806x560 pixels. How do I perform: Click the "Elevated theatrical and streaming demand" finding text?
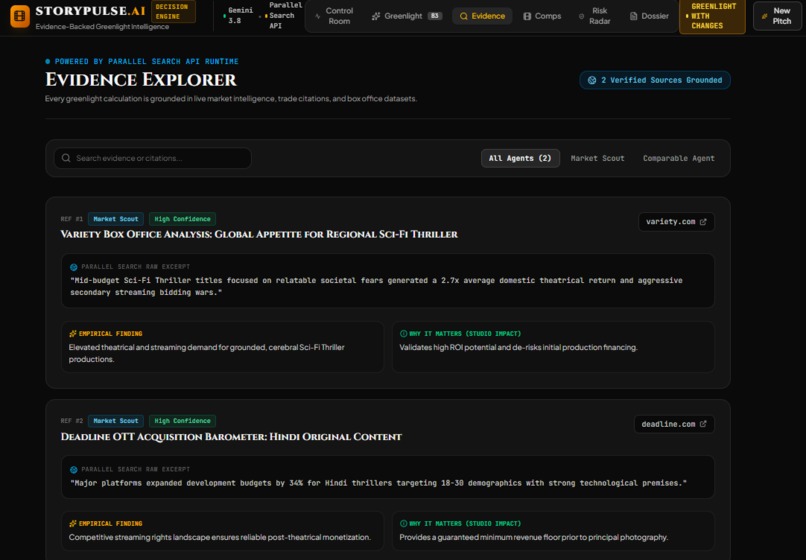click(207, 353)
